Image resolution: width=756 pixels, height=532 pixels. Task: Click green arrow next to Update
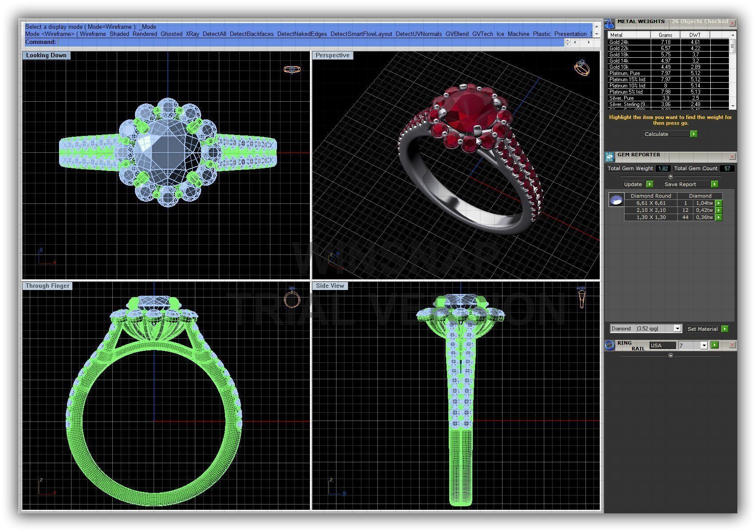pos(649,184)
